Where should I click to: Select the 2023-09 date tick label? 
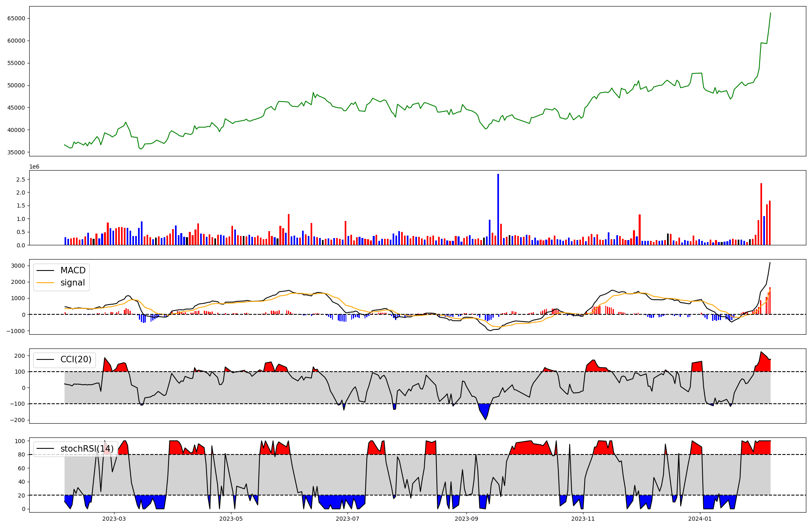pyautogui.click(x=466, y=519)
